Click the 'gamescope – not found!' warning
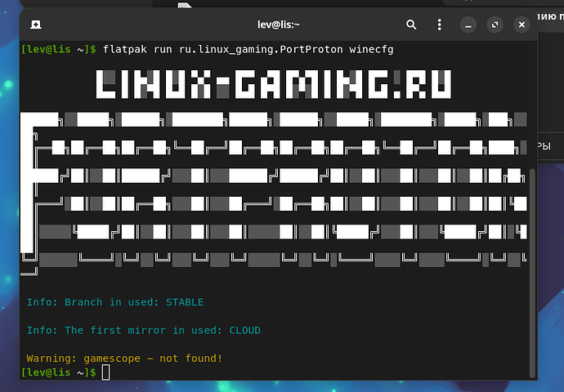 tap(124, 359)
